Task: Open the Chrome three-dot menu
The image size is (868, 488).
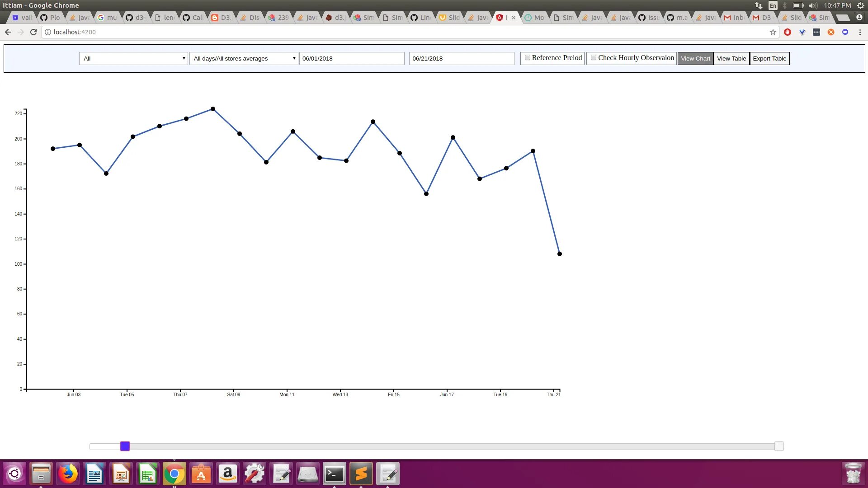Action: pyautogui.click(x=860, y=32)
